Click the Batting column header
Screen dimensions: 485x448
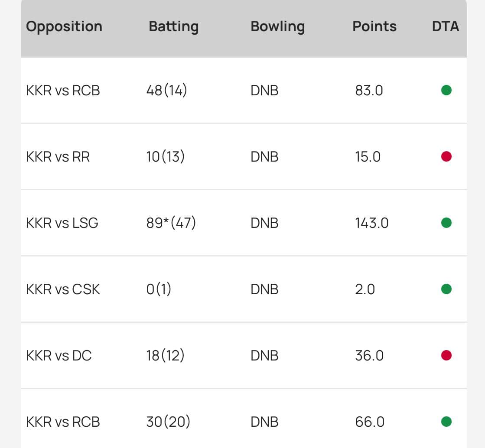click(173, 26)
